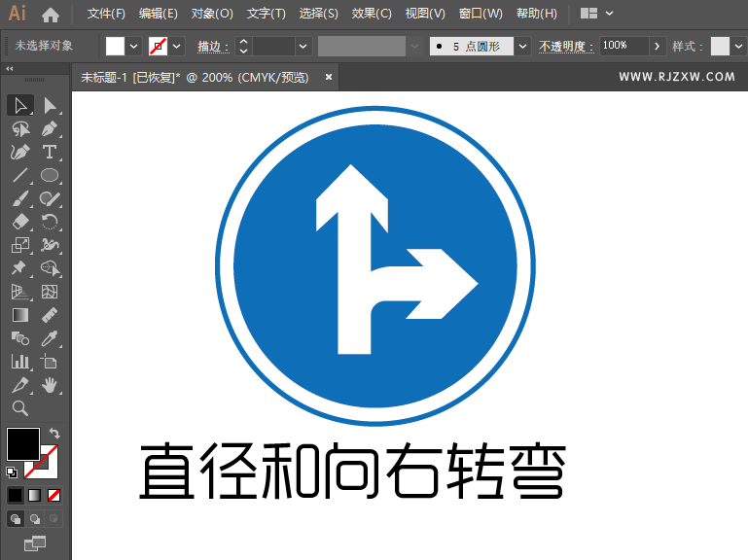Select the Rotate tool
This screenshot has height=560, width=748.
tap(50, 222)
